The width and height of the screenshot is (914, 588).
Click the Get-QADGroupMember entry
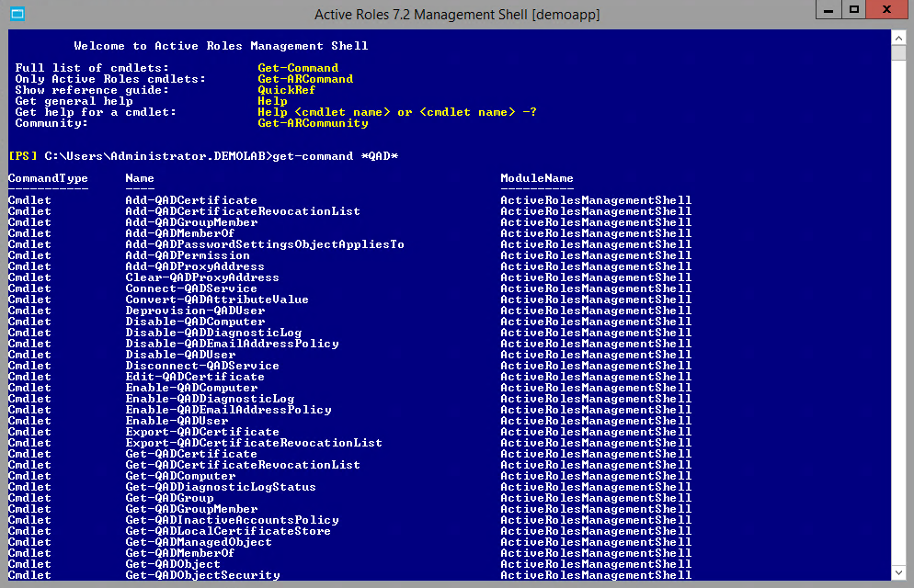click(x=191, y=510)
